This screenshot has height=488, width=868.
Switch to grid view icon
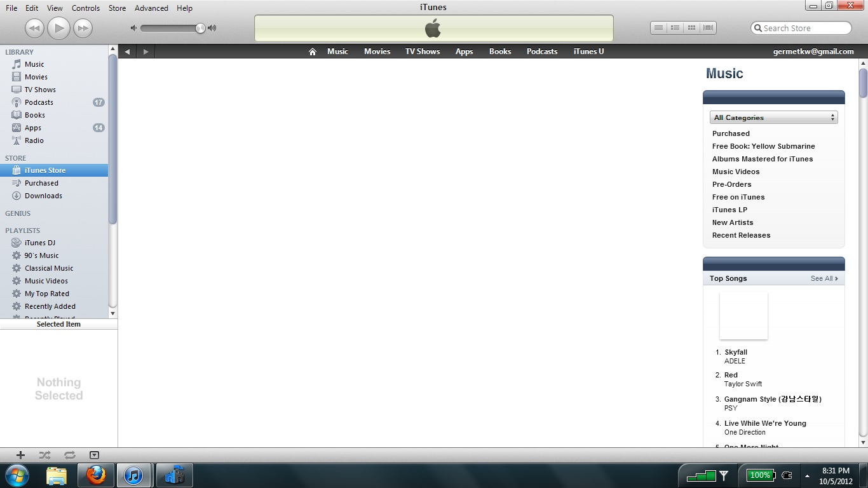tap(691, 28)
